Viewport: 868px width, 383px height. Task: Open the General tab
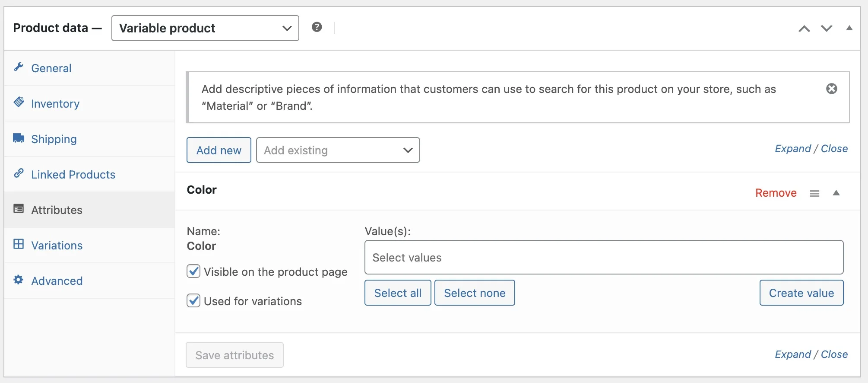coord(90,68)
